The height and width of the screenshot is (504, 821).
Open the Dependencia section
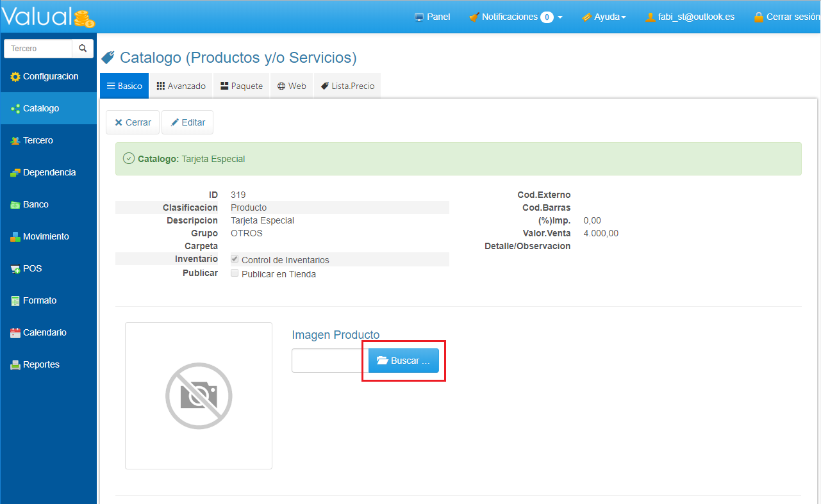[49, 172]
